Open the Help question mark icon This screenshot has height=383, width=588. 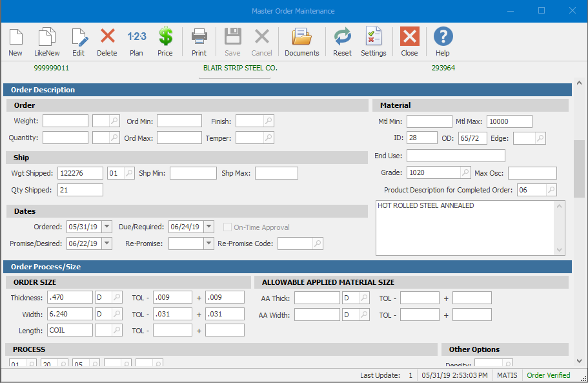pos(443,42)
